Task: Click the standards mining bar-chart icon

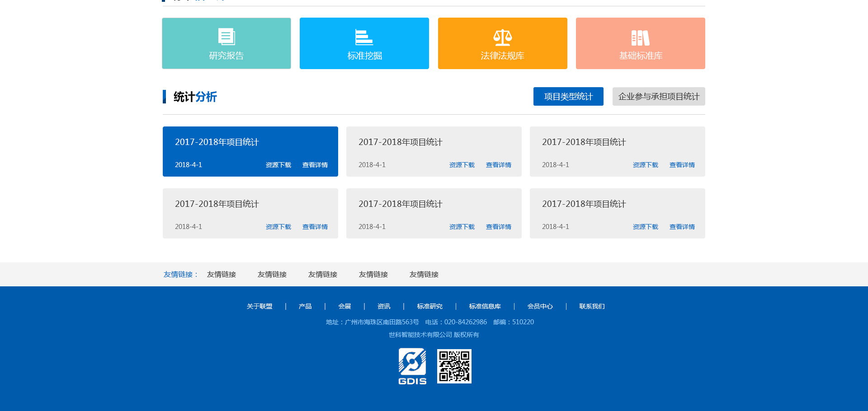Action: click(x=364, y=37)
